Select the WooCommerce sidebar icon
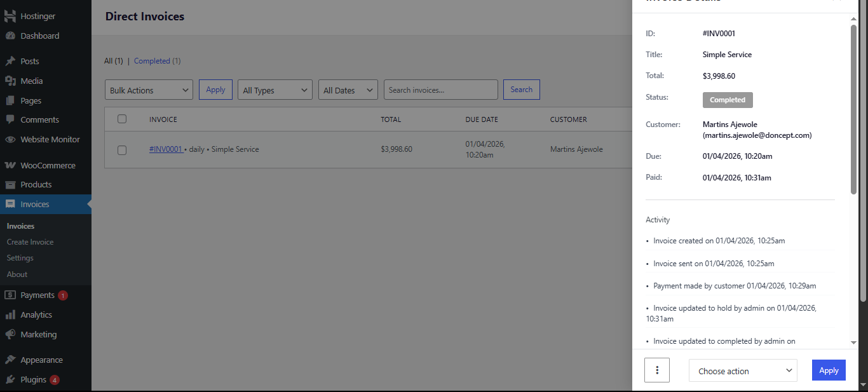 (x=10, y=165)
